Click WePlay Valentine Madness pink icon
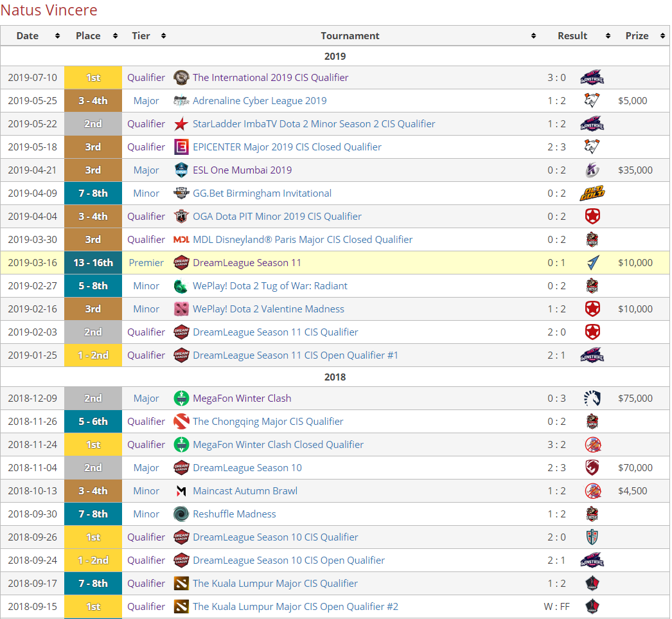672x619 pixels. point(181,309)
